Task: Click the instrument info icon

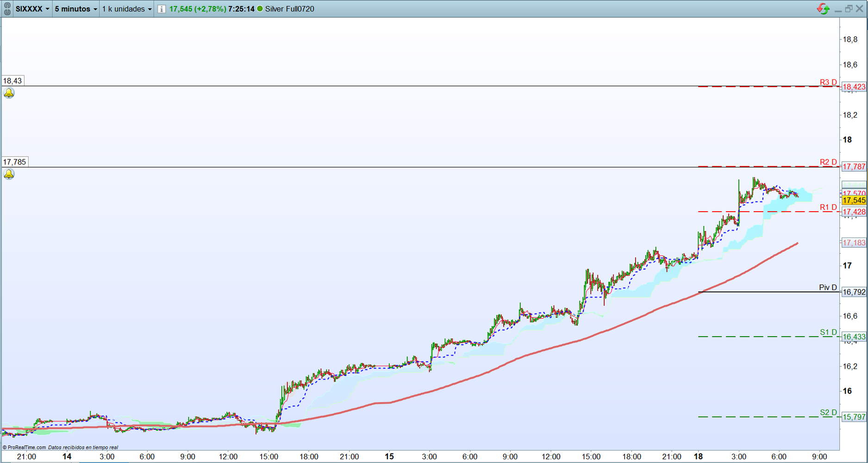Action: (161, 9)
